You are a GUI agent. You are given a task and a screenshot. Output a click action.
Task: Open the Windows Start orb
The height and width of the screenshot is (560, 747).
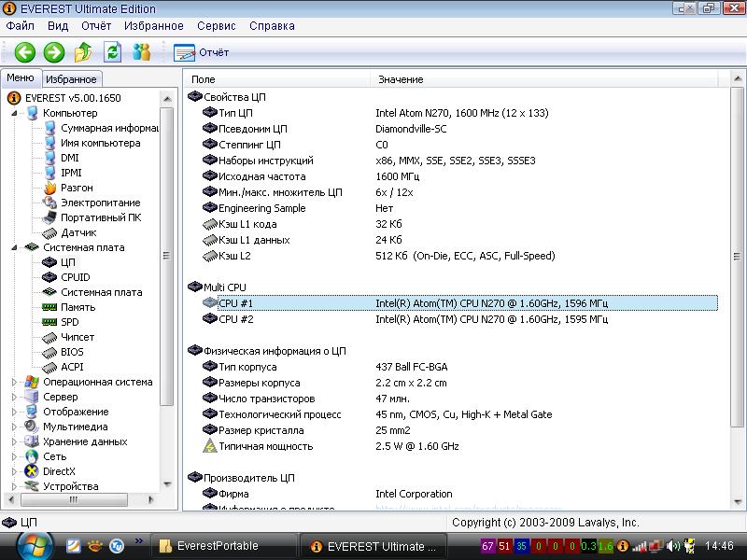click(x=34, y=546)
